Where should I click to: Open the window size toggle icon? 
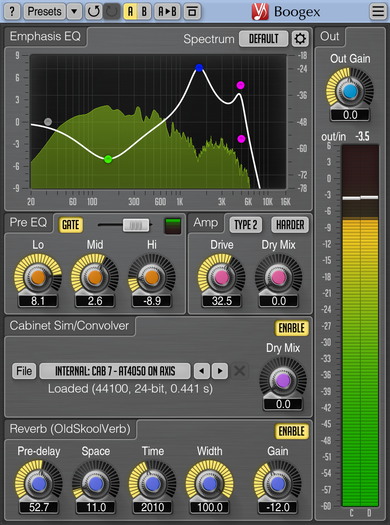[192, 11]
